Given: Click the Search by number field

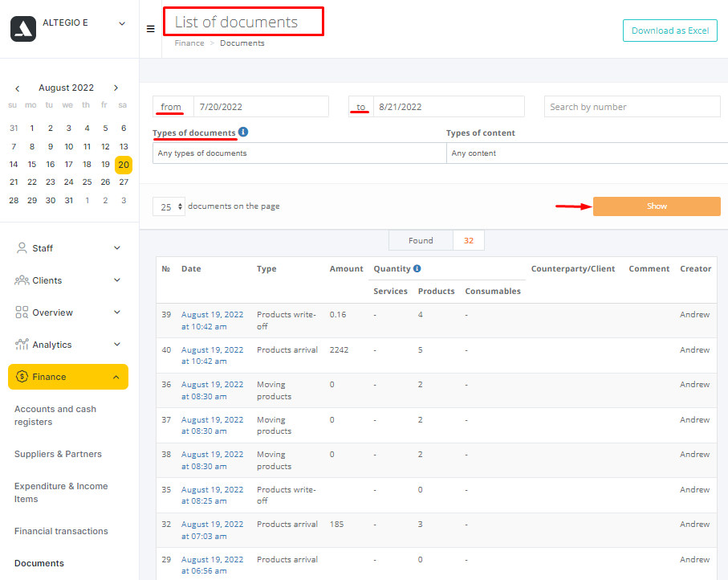Looking at the screenshot, I should [x=632, y=107].
